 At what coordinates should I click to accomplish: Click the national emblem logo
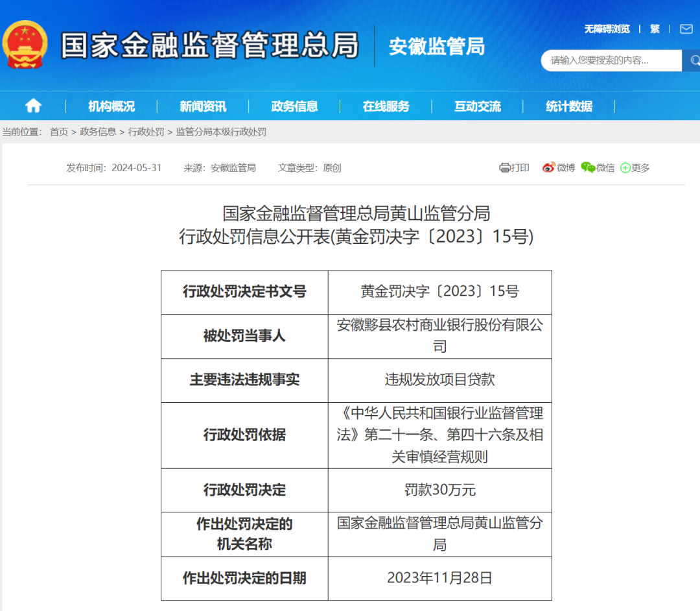[25, 45]
